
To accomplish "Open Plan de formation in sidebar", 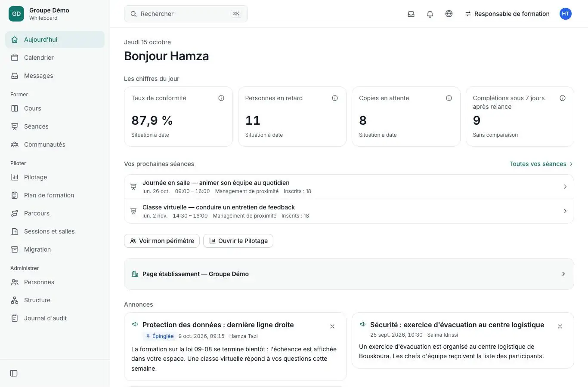I will coord(55,195).
